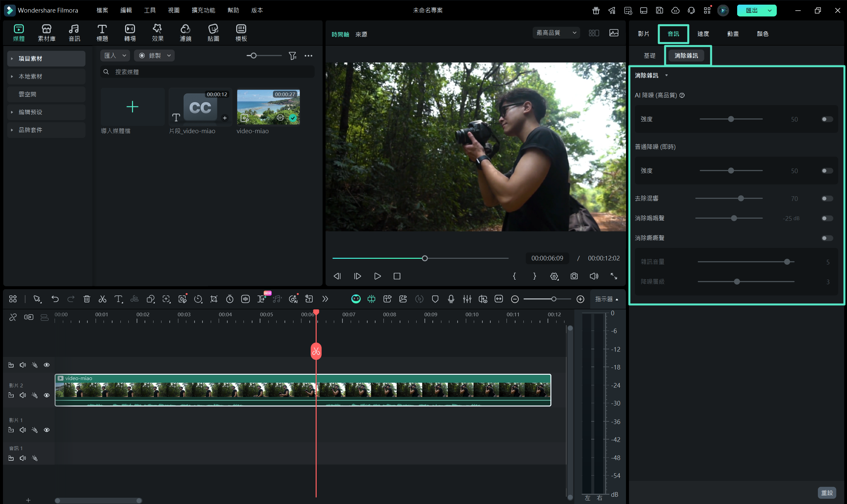Click the split scissors icon in toolbar
847x504 pixels.
(x=102, y=299)
